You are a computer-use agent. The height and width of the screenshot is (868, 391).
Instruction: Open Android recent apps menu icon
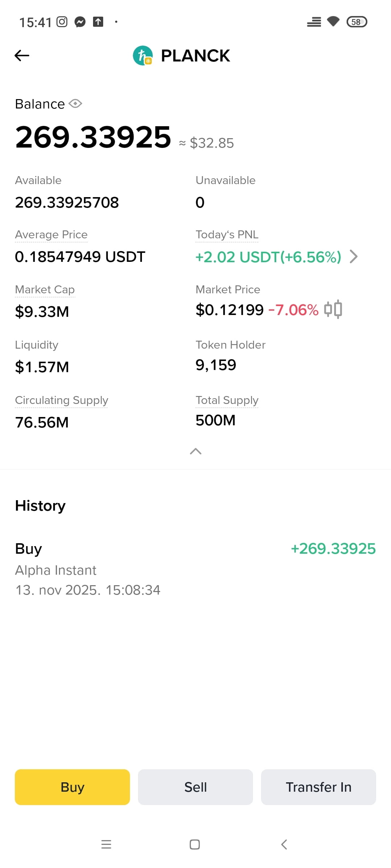coord(106,844)
